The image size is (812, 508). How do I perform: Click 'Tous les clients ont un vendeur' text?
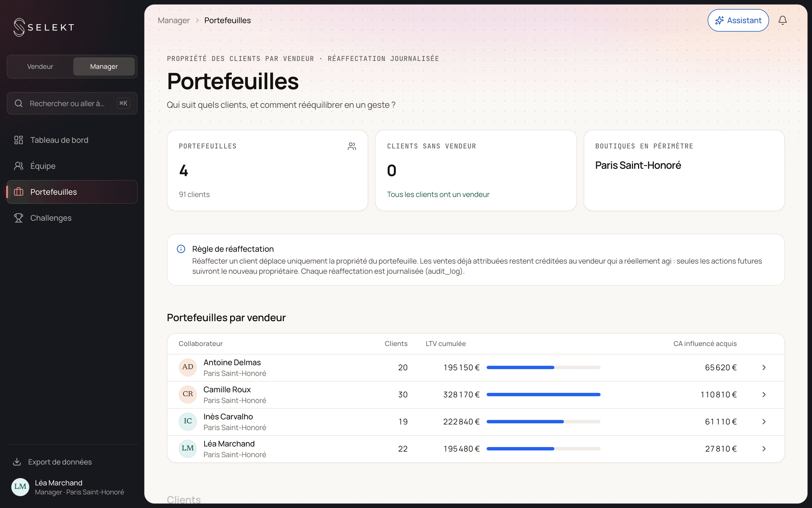[438, 194]
